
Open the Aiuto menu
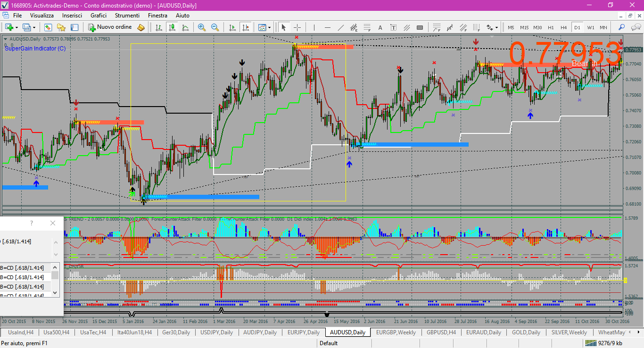pos(182,16)
